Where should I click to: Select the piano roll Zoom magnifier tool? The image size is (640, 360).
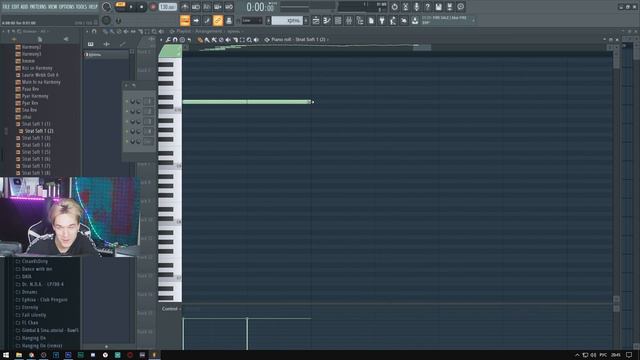(249, 40)
